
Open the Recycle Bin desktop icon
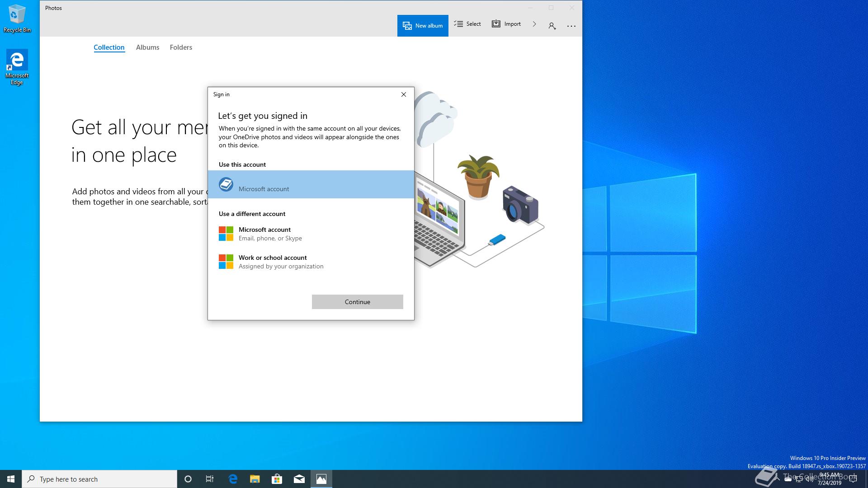pyautogui.click(x=17, y=19)
